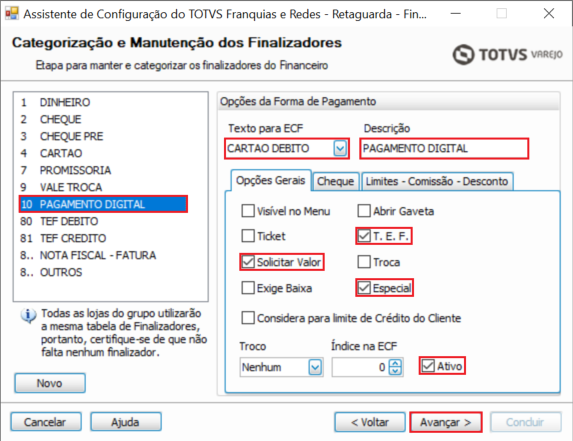This screenshot has width=573, height=441.
Task: Toggle the Solicitar Valor checkbox
Action: pyautogui.click(x=248, y=262)
